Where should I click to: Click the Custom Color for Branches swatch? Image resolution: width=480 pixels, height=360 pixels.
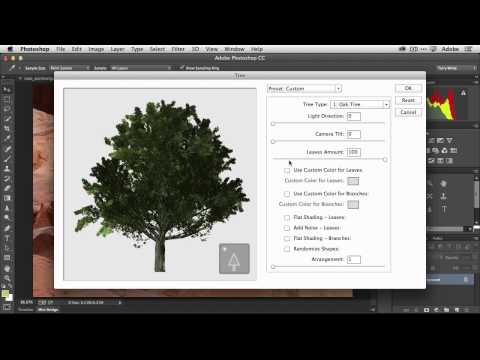[353, 204]
